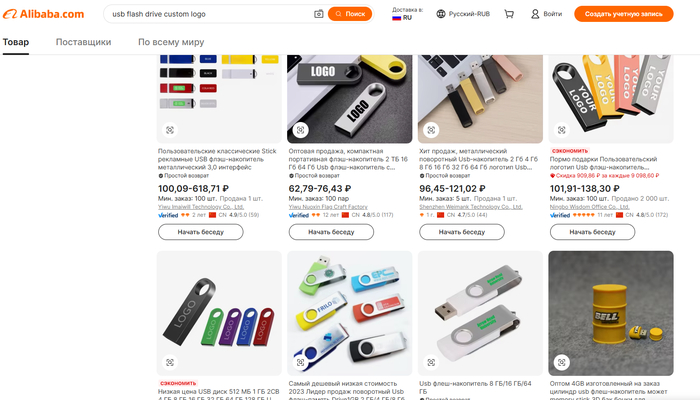
Task: Open the black LOGO multicolor drives thumbnail
Action: (x=219, y=313)
